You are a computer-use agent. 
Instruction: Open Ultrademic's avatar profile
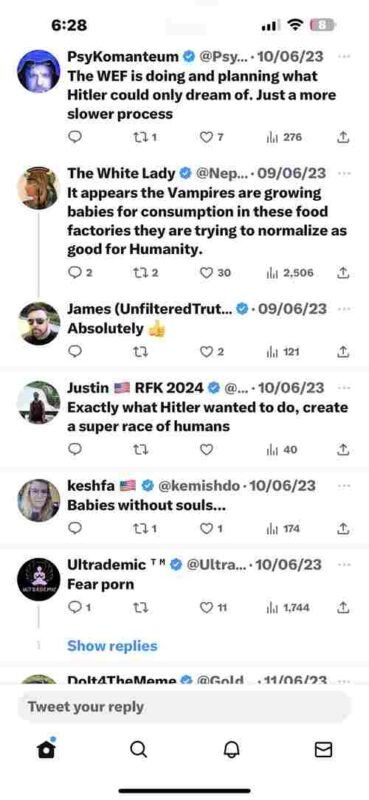coord(38,580)
